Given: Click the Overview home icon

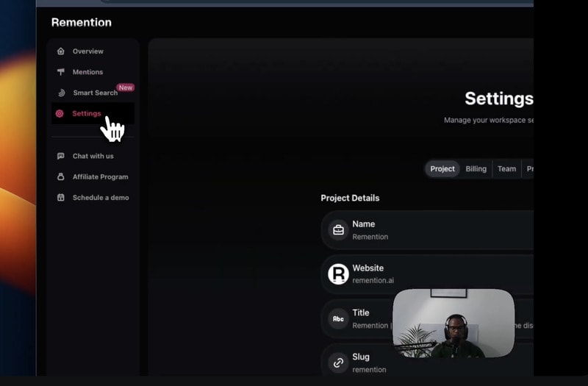Looking at the screenshot, I should 60,51.
